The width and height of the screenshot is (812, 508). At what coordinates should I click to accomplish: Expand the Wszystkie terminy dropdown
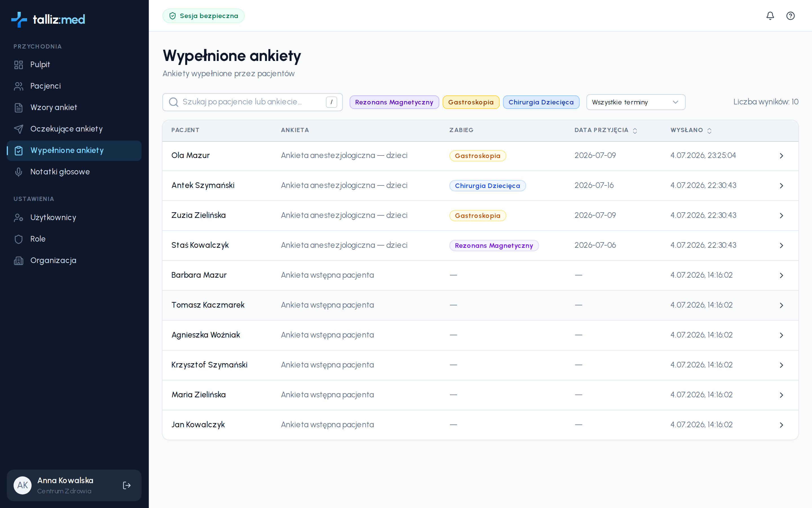pyautogui.click(x=636, y=102)
